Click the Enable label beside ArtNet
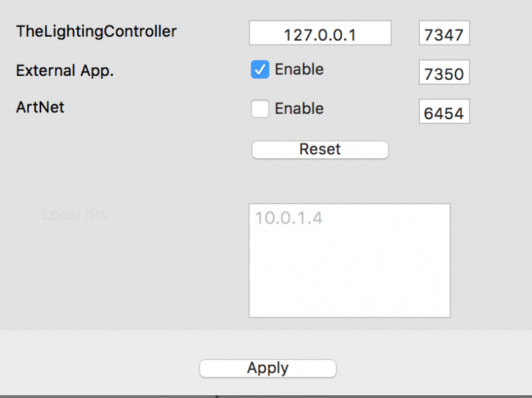 coord(299,108)
